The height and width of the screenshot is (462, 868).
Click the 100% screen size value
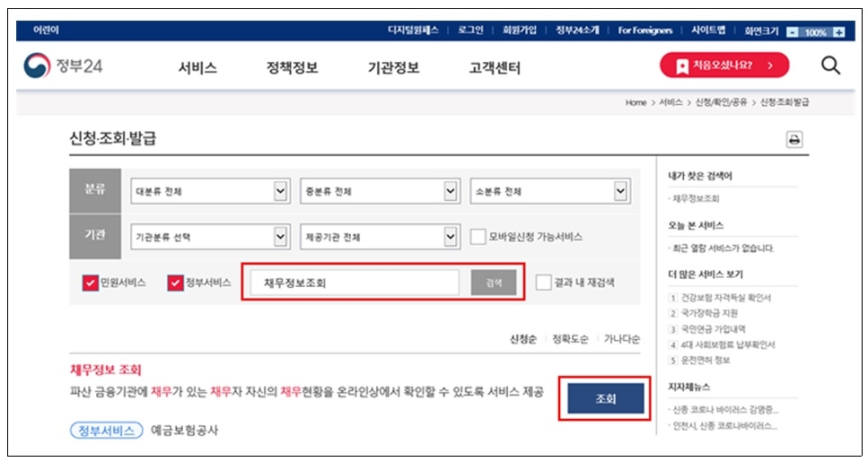[x=815, y=32]
